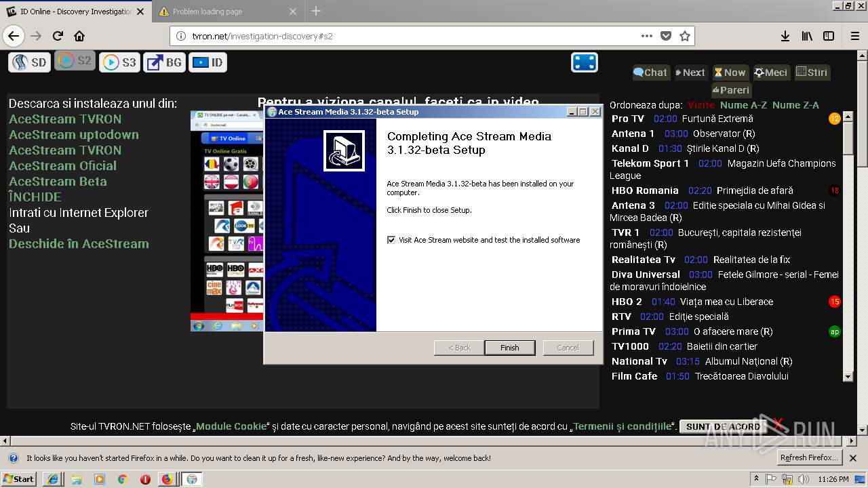Click the ÎNCHIDE close link
This screenshot has width=868, height=488.
35,197
